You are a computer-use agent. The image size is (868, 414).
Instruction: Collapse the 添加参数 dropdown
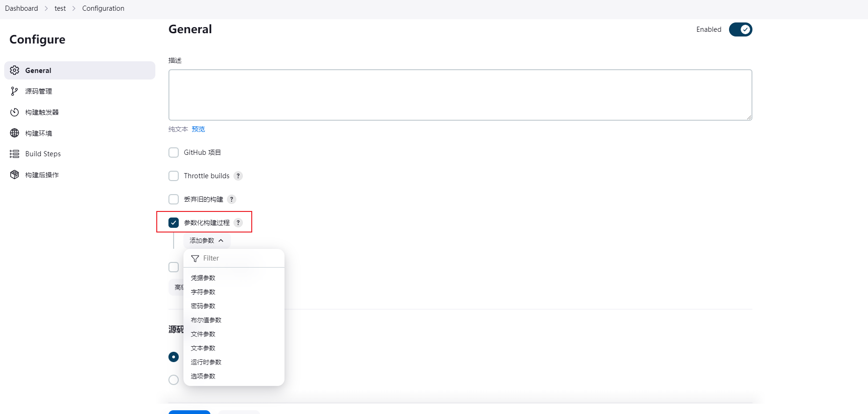coord(207,240)
